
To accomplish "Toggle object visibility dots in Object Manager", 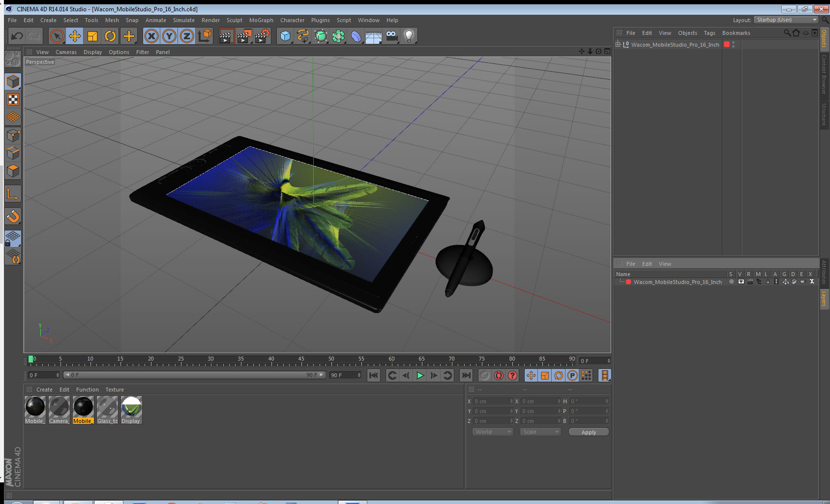I will (x=733, y=44).
